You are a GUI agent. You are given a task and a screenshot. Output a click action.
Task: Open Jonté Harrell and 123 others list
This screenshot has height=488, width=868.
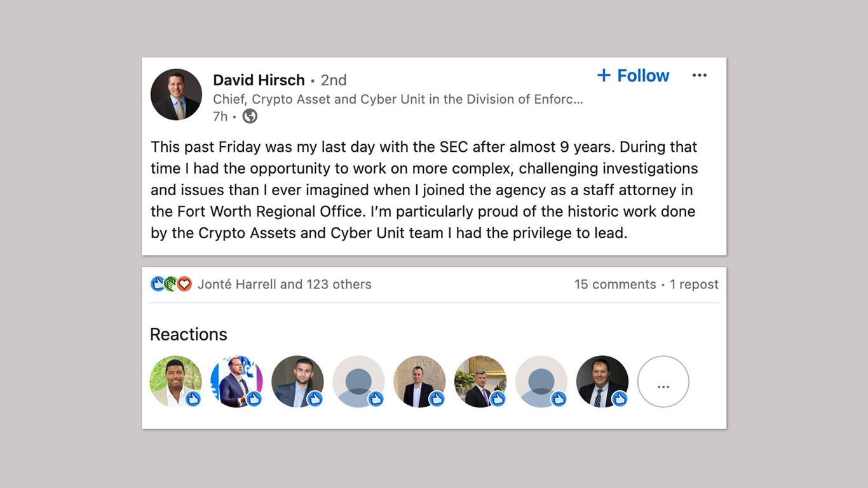point(284,284)
